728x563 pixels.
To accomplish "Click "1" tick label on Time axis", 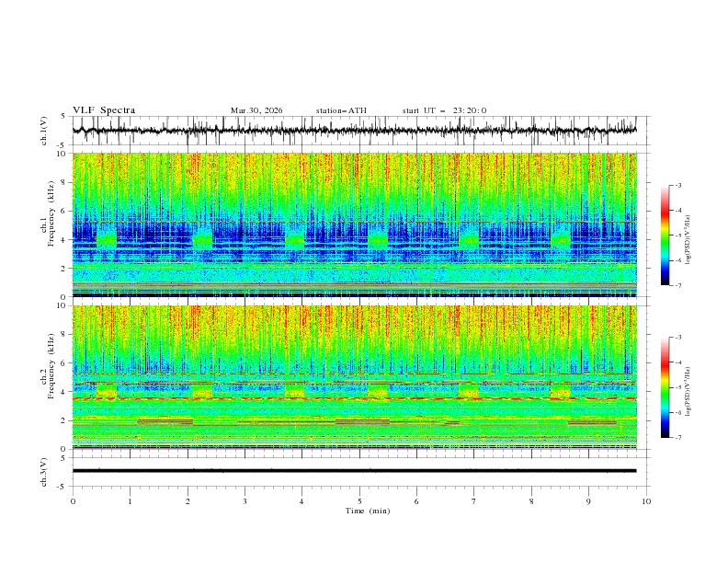I will 130,501.
